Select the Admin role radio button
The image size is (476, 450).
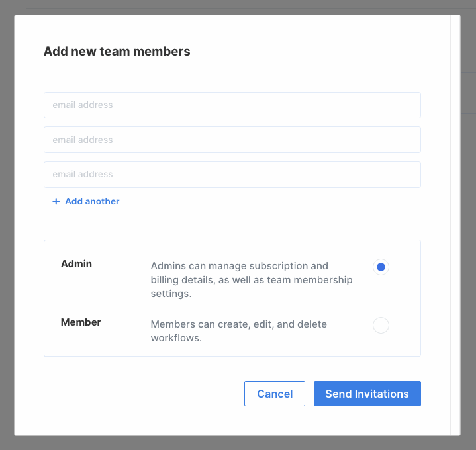[x=381, y=267]
